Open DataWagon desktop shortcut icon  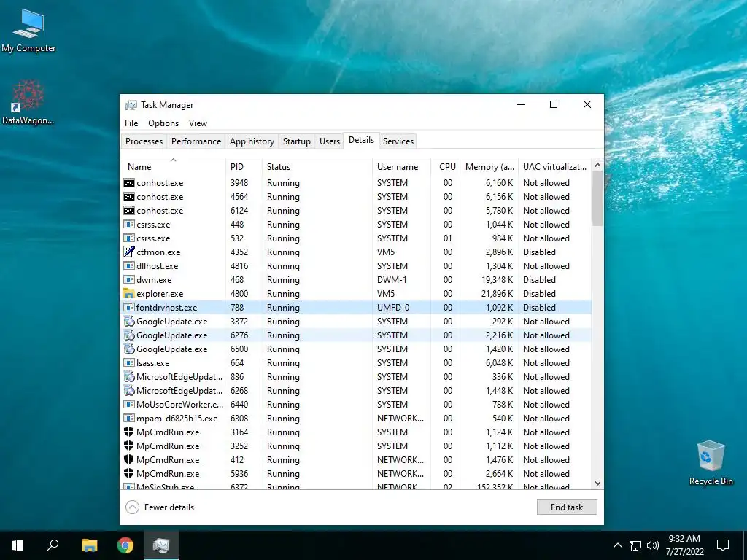28,102
